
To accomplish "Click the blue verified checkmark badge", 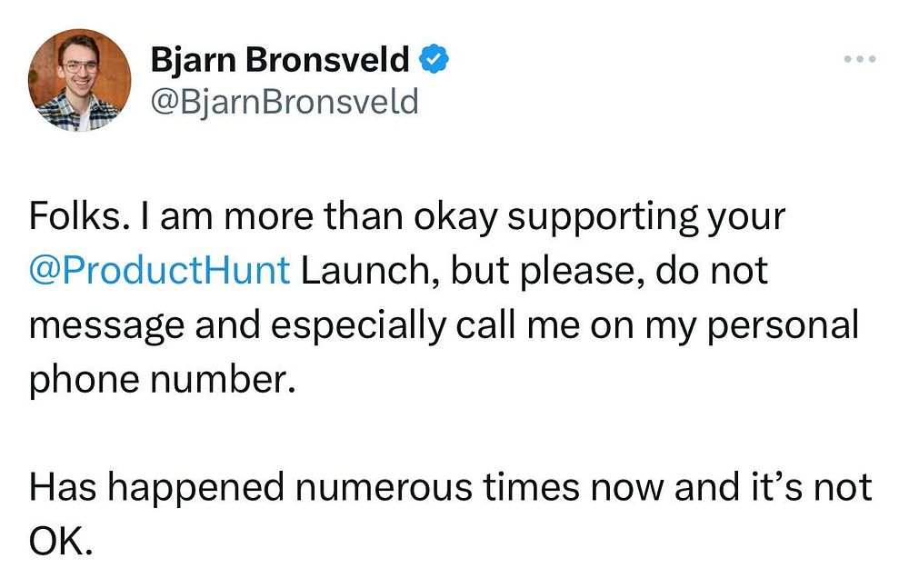I will coord(433,60).
